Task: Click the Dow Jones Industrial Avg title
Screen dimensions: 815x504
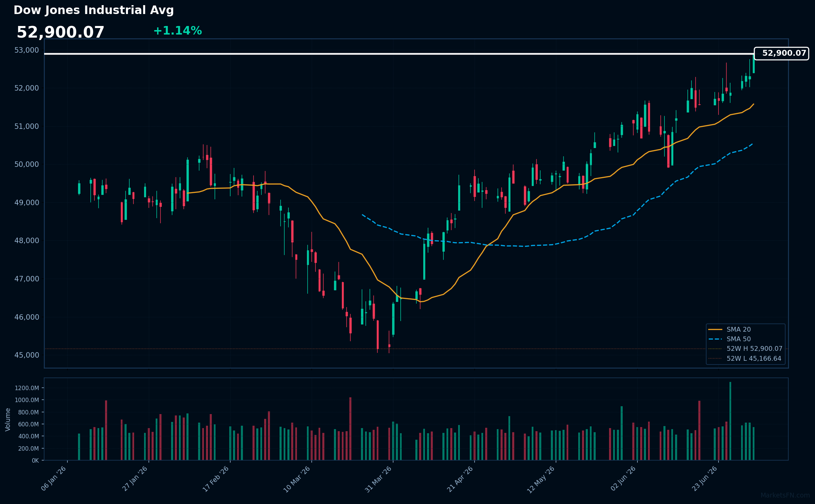Action: point(94,10)
